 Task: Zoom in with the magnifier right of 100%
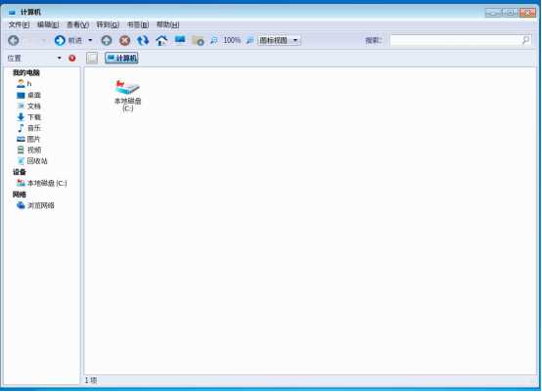coord(249,40)
